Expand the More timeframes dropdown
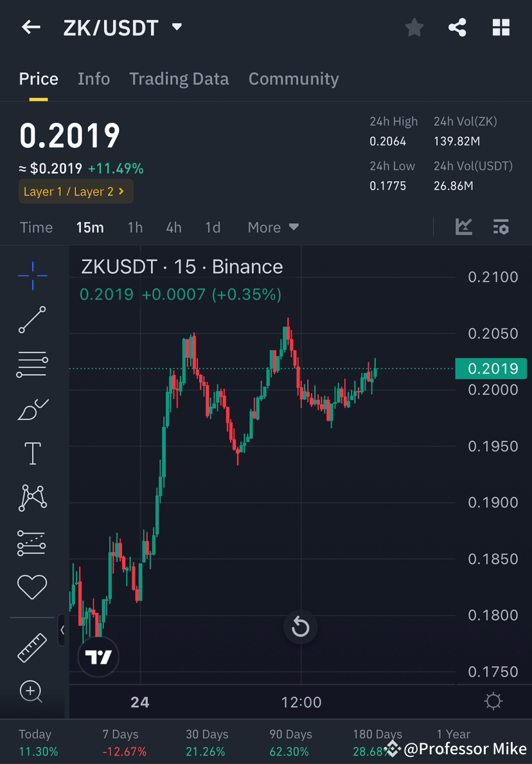This screenshot has height=764, width=532. [x=272, y=227]
